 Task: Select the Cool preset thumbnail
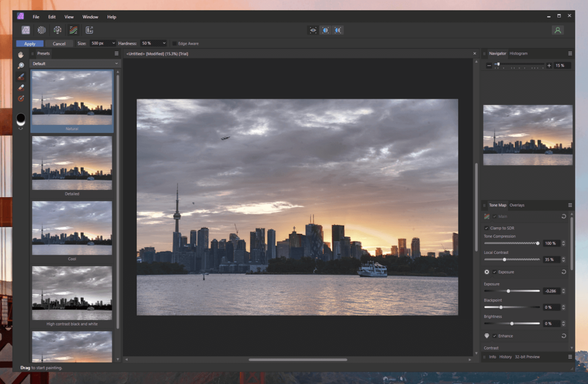coord(72,228)
